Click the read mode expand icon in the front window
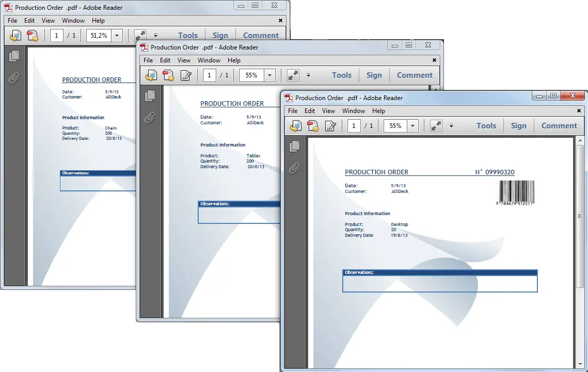588x372 pixels. (436, 126)
